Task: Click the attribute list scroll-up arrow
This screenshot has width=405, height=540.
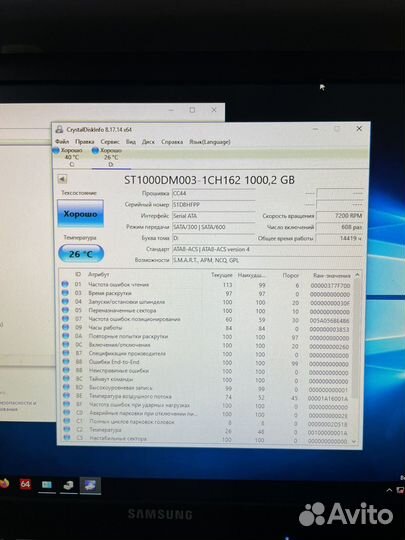Action: point(357,275)
